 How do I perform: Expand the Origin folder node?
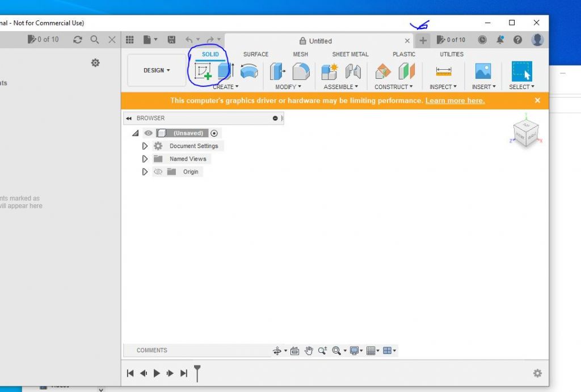(145, 172)
